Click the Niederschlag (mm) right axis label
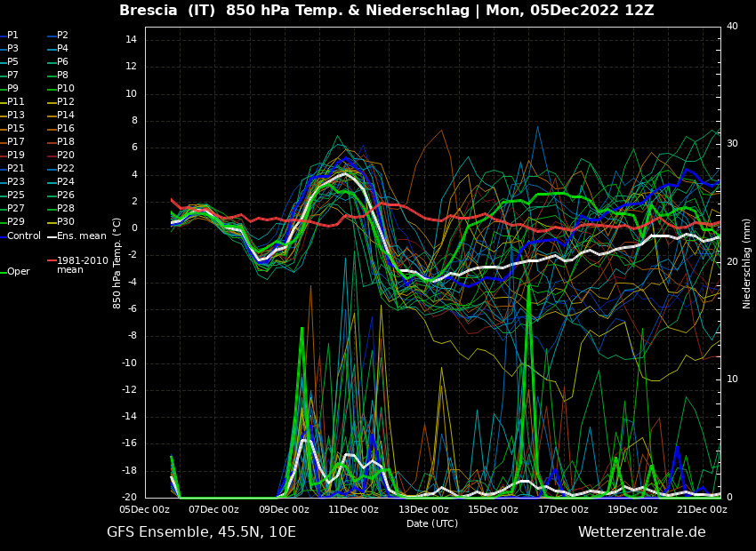The image size is (756, 551). click(x=747, y=263)
